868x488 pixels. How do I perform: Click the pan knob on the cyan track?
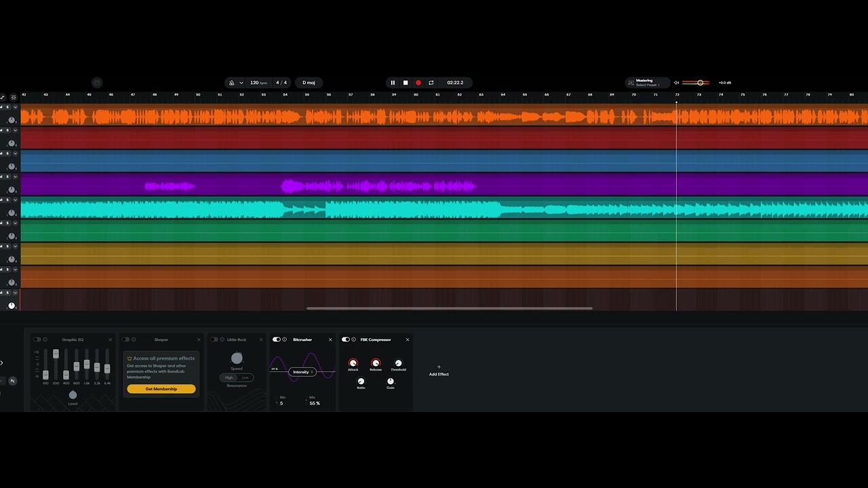(x=12, y=213)
